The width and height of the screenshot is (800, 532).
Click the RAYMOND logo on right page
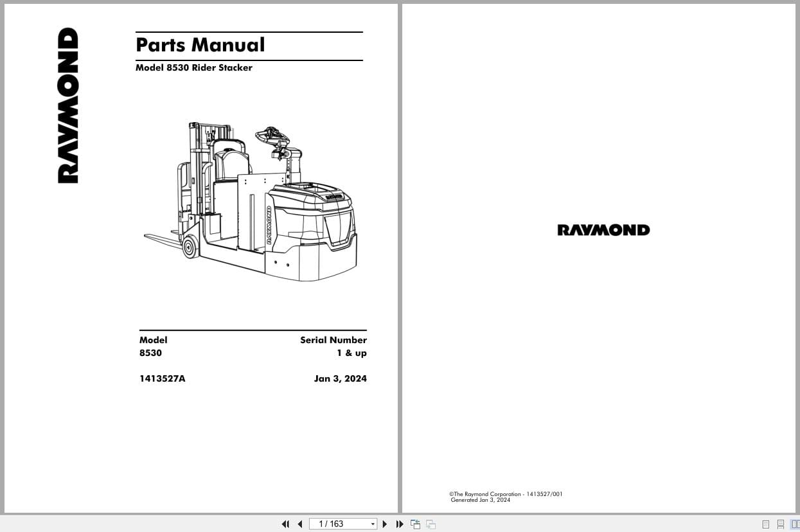tap(603, 230)
